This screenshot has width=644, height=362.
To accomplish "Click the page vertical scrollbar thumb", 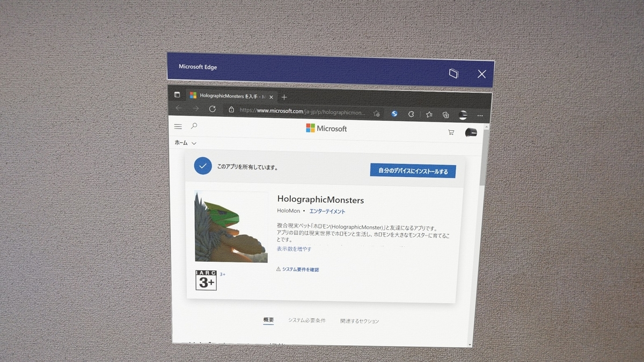I will click(x=485, y=158).
